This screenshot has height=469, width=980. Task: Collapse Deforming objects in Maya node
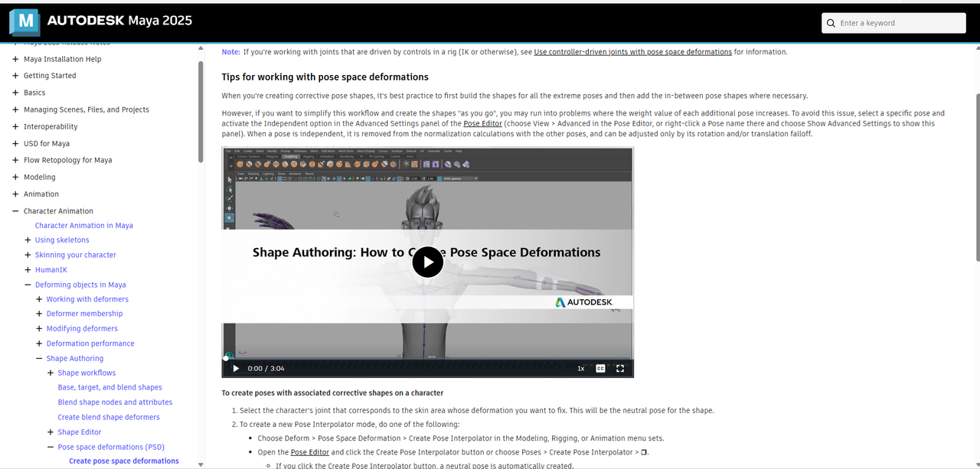[28, 285]
